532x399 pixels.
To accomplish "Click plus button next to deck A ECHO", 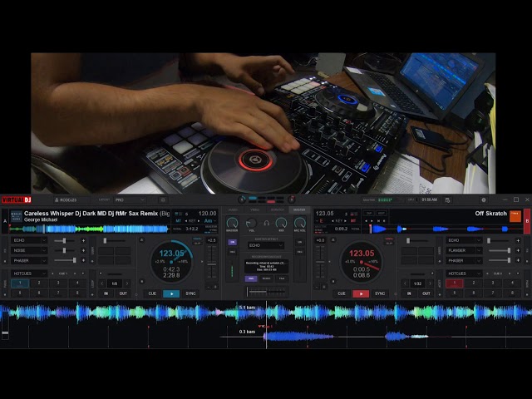I will pos(83,240).
